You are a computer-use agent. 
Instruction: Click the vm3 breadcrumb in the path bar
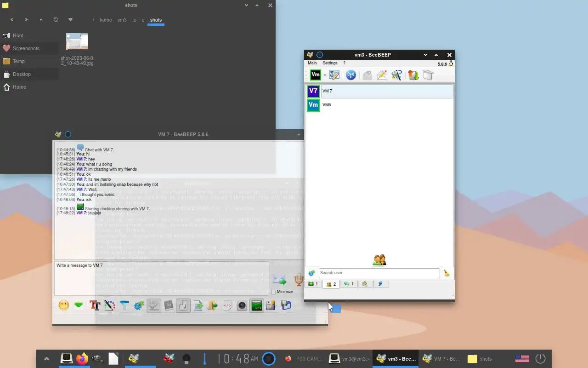[x=122, y=20]
